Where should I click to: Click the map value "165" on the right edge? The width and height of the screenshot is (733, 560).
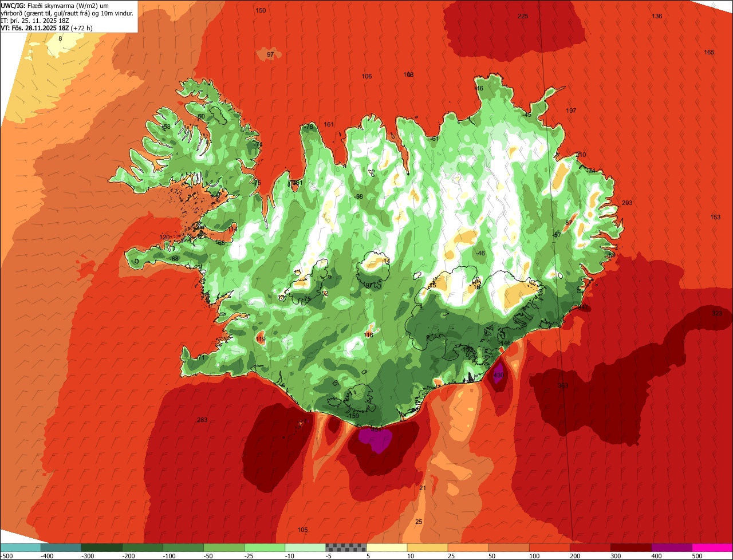click(x=709, y=52)
